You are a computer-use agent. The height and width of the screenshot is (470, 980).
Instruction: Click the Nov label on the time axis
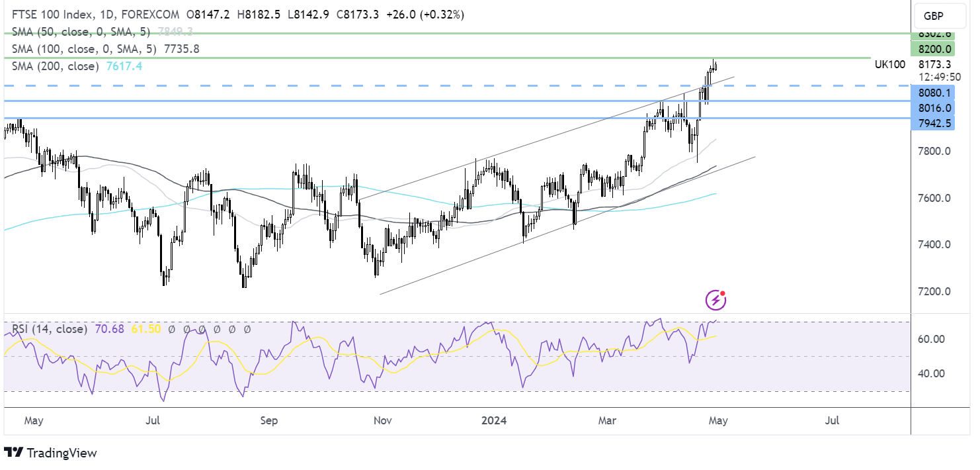[384, 420]
